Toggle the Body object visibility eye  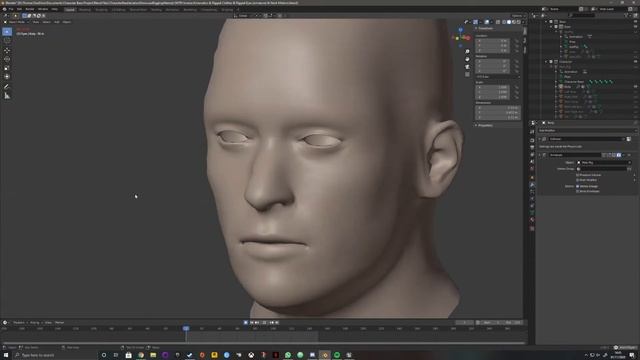coord(636,87)
